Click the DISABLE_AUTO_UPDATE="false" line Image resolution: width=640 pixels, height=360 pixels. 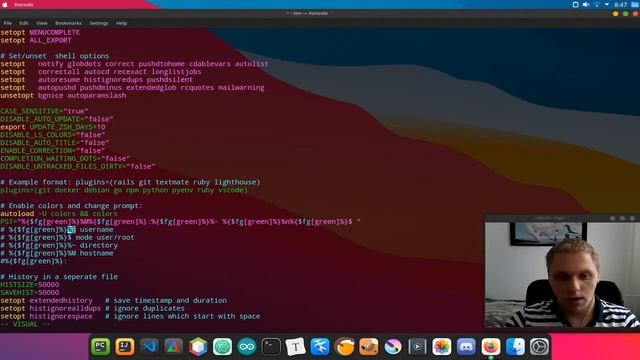tap(57, 119)
